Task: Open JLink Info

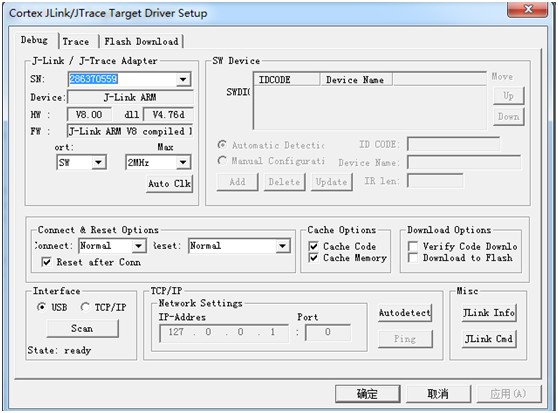Action: click(x=489, y=313)
